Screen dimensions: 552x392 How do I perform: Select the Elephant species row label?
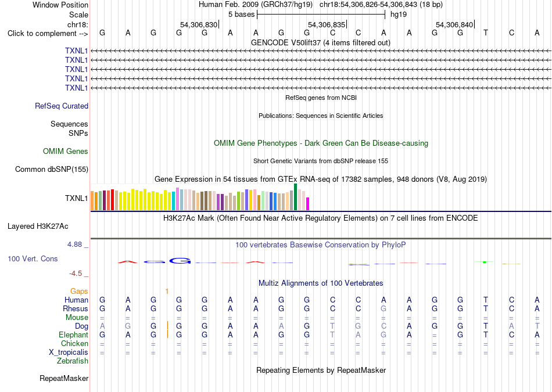tap(74, 335)
